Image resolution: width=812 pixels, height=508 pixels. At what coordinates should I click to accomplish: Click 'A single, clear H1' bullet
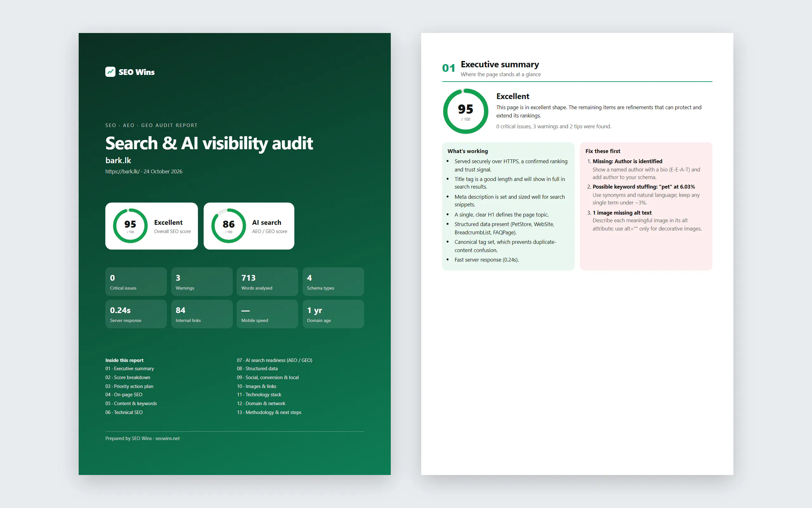501,215
